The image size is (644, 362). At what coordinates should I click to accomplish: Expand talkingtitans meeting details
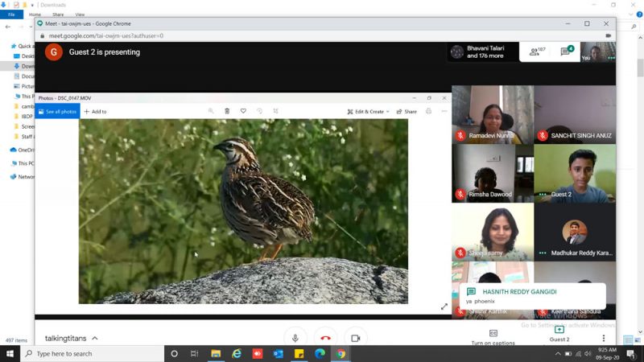pyautogui.click(x=72, y=338)
